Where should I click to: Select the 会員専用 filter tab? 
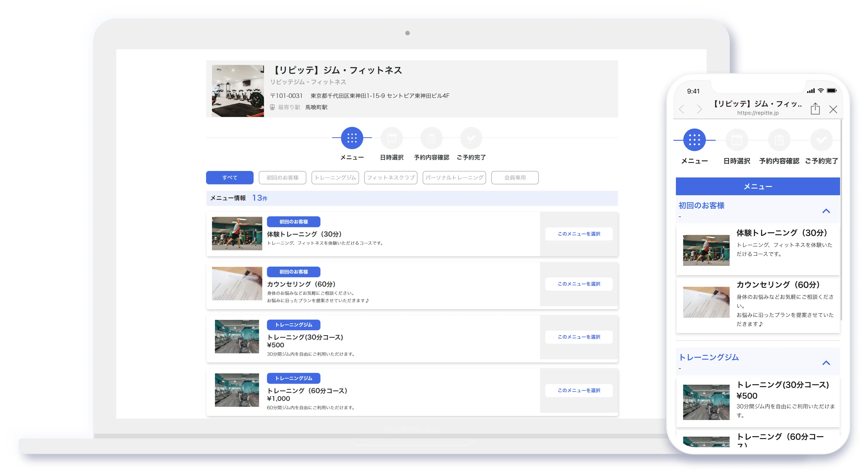(514, 178)
